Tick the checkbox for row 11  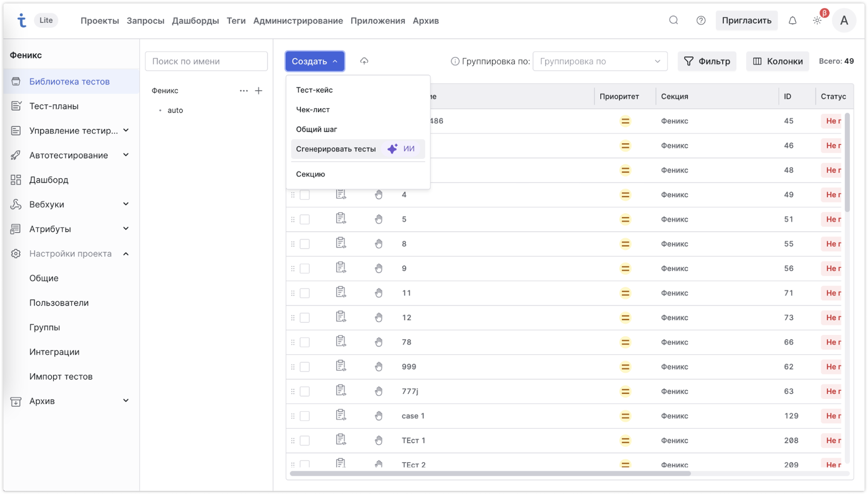(304, 293)
